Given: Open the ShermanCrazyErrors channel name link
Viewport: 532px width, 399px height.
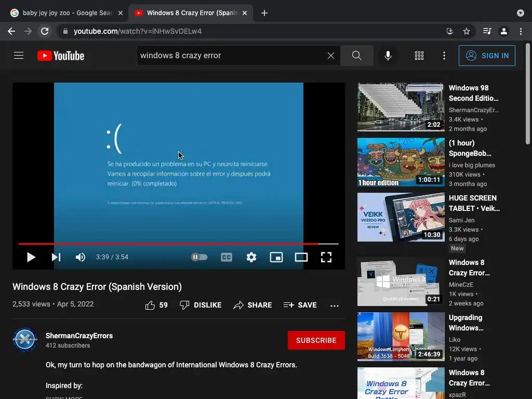Looking at the screenshot, I should (x=79, y=336).
